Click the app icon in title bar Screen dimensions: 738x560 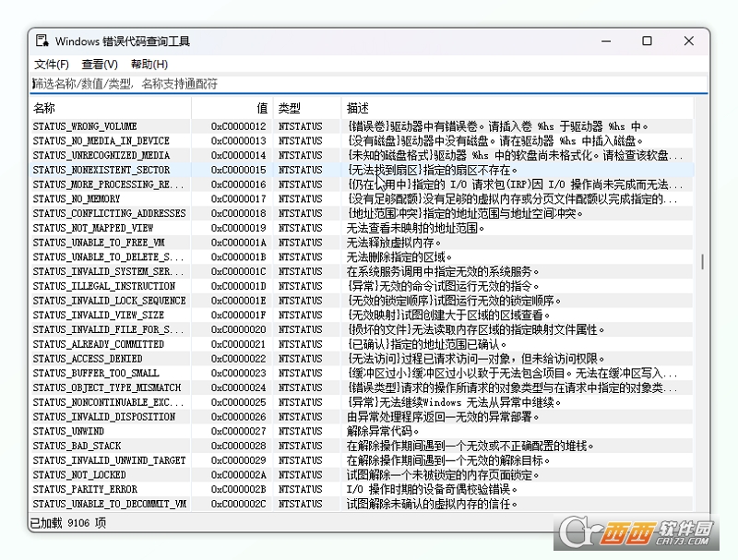[x=42, y=41]
